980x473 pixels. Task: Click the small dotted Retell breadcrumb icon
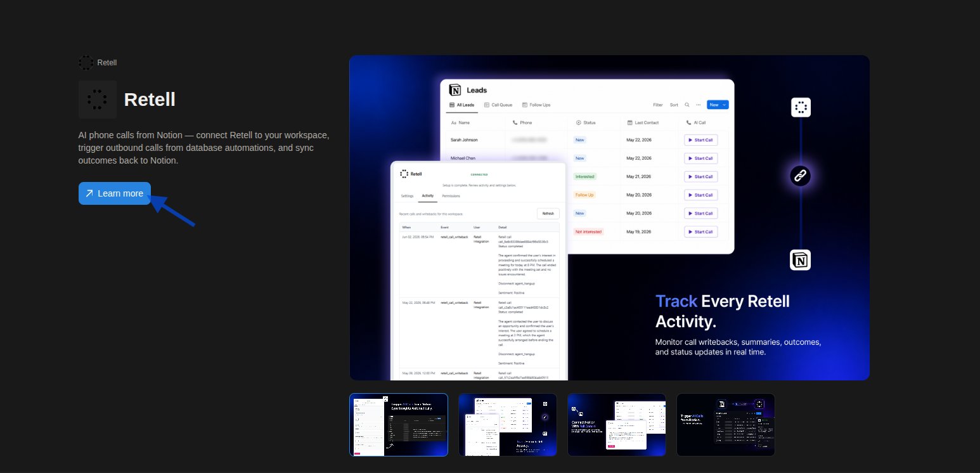[86, 63]
